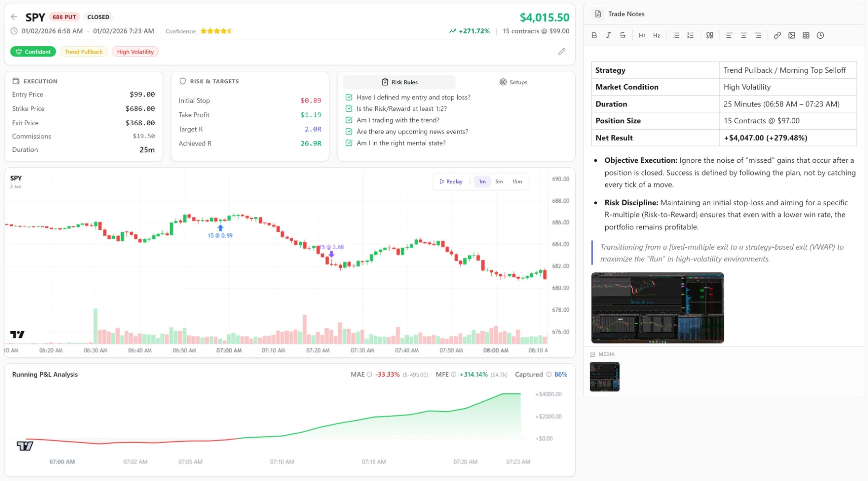Screen dimensions: 868x481
Task: Insert a bulleted list in notes
Action: 676,35
